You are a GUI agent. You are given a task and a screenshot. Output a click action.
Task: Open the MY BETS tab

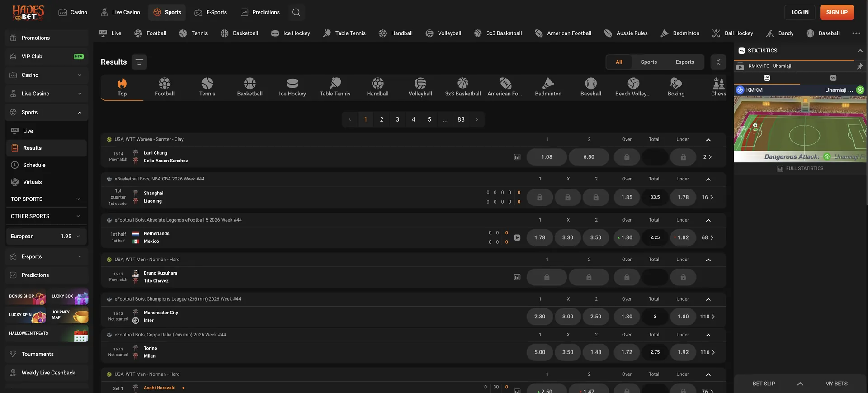tap(836, 384)
